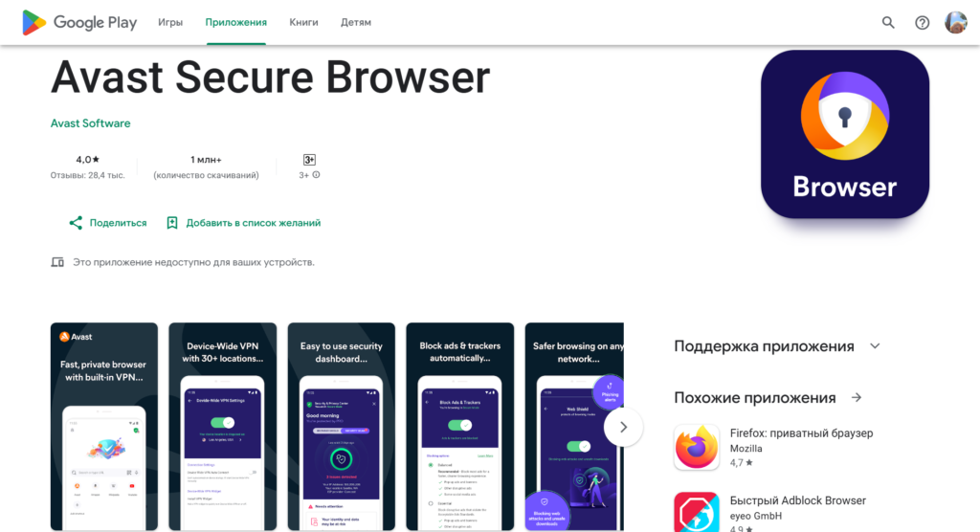
Task: Open the Детям tab
Action: pos(356,23)
